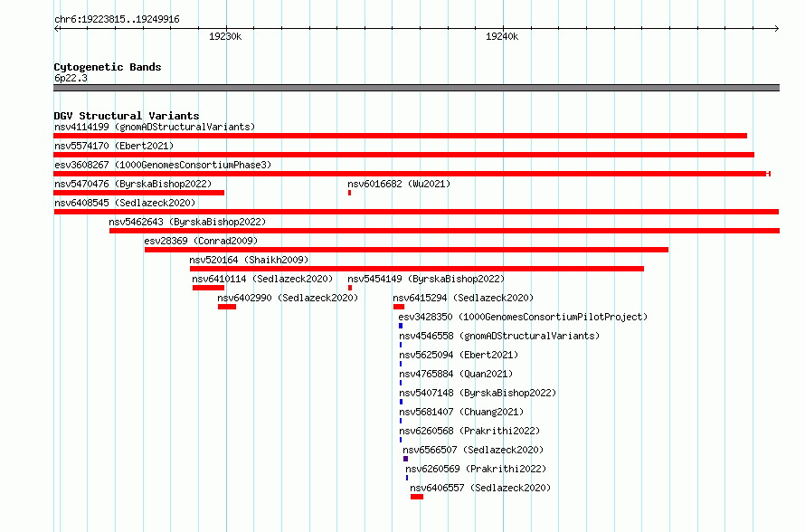Screen dimensions: 805x532
Task: Open nsv5407148 (ByrskaBishop2022) label
Action: click(478, 393)
